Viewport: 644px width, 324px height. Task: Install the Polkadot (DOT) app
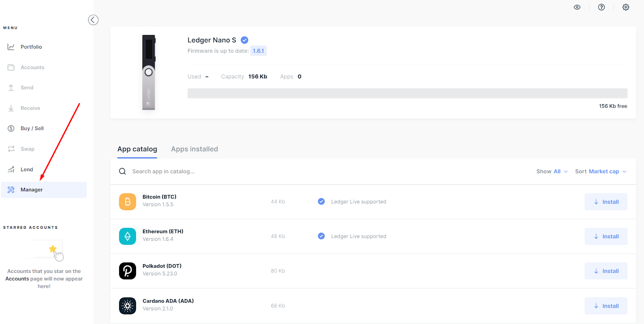[x=606, y=271]
